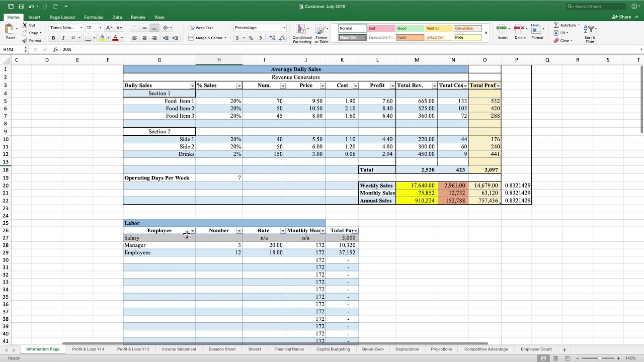The height and width of the screenshot is (362, 644).
Task: Click yellow fill color bucket
Action: click(x=102, y=38)
